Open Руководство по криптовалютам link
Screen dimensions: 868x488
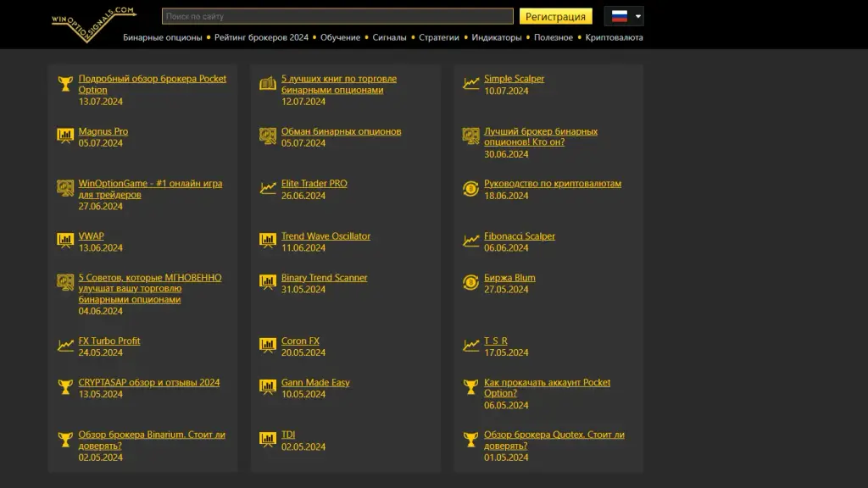pos(553,183)
